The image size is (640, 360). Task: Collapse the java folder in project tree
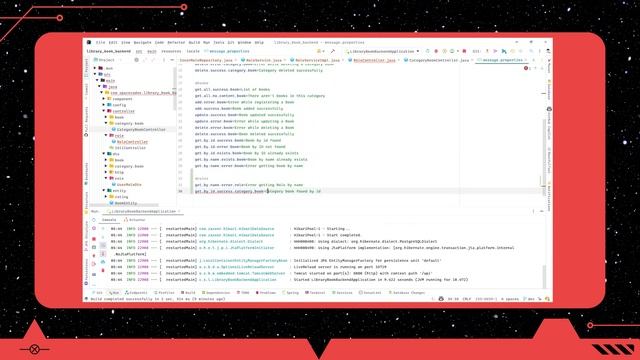[x=100, y=87]
